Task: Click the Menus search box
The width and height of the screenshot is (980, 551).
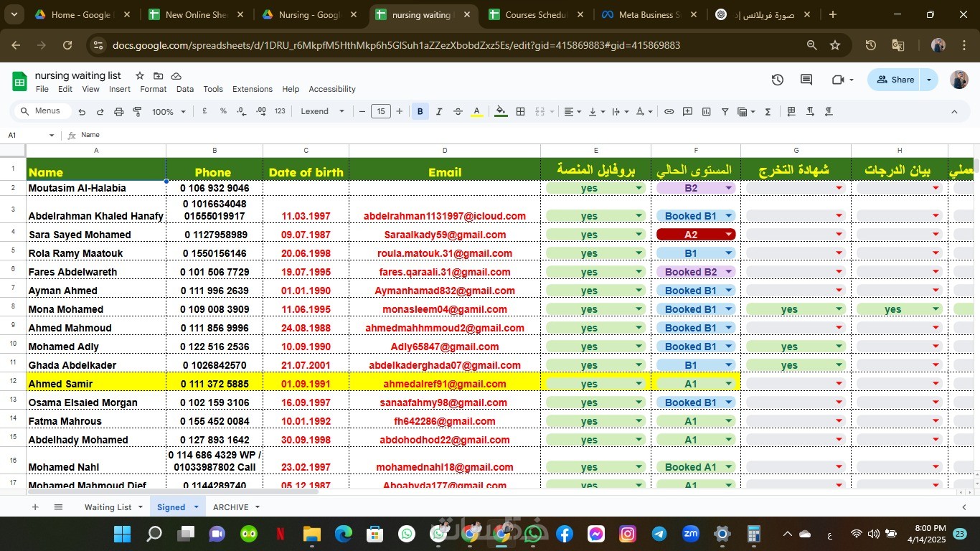Action: click(x=42, y=111)
